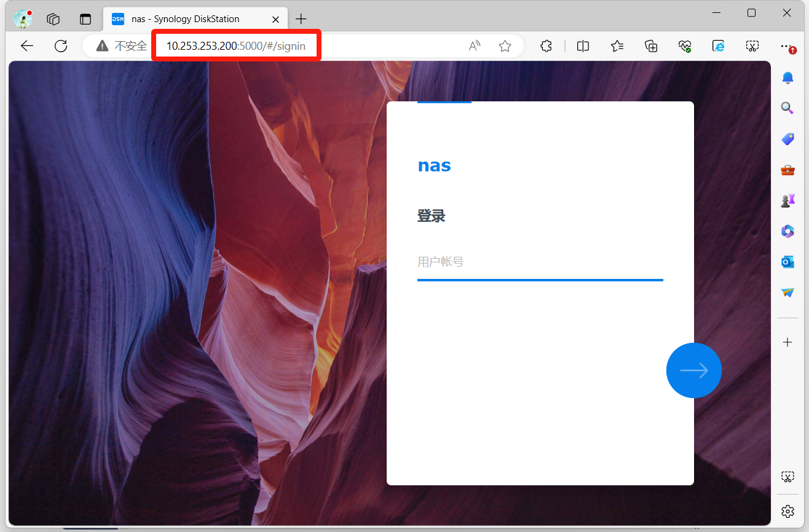
Task: Open the Settings and more ellipsis menu
Action: pos(786,46)
